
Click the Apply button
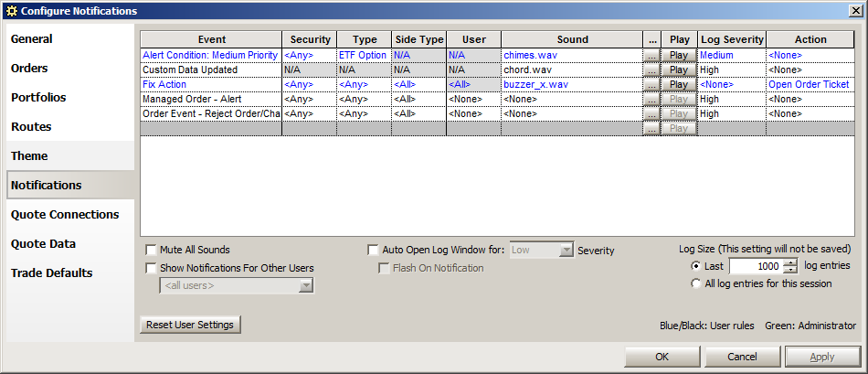pos(822,357)
